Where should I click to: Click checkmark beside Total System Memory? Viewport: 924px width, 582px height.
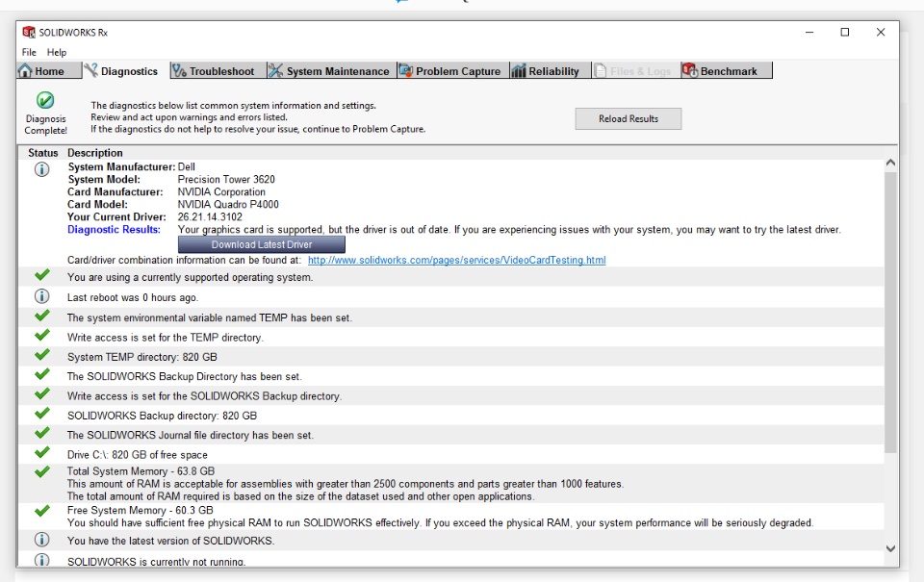(41, 471)
